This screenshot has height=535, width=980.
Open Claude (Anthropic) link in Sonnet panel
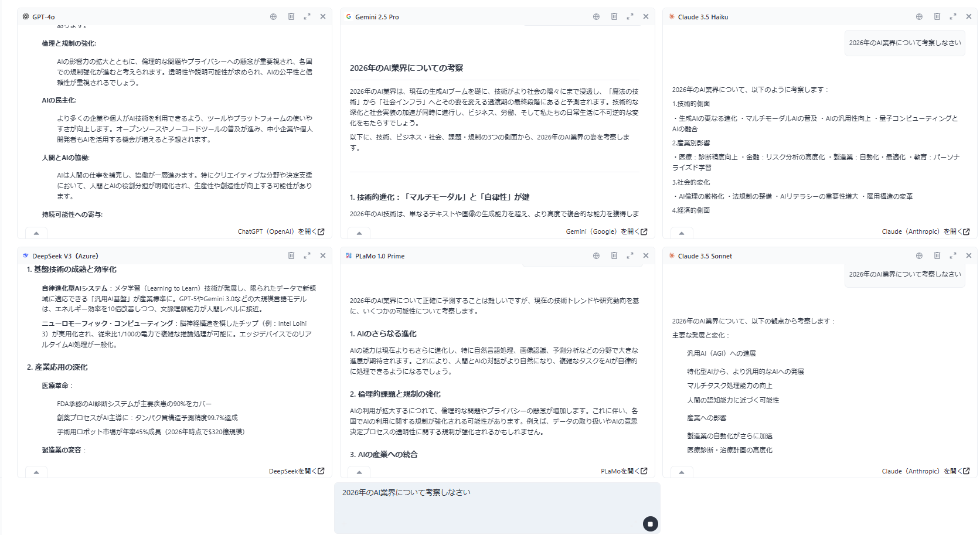click(925, 471)
